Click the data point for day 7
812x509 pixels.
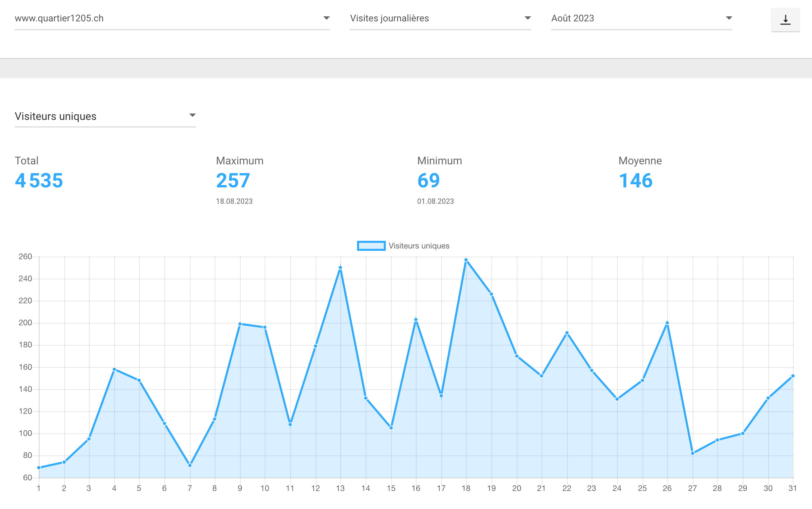tap(190, 466)
